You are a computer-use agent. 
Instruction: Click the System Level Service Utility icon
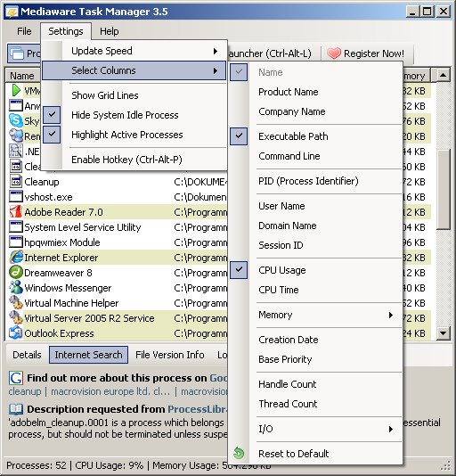click(16, 227)
